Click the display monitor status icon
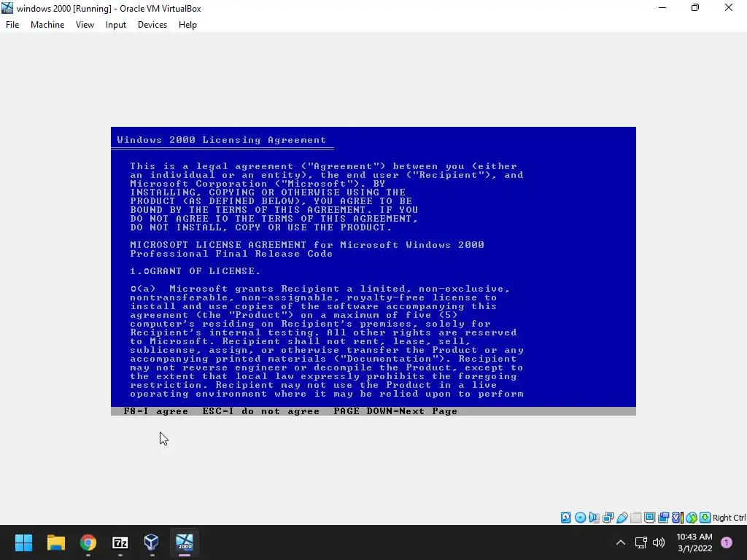This screenshot has height=560, width=747. click(x=649, y=518)
